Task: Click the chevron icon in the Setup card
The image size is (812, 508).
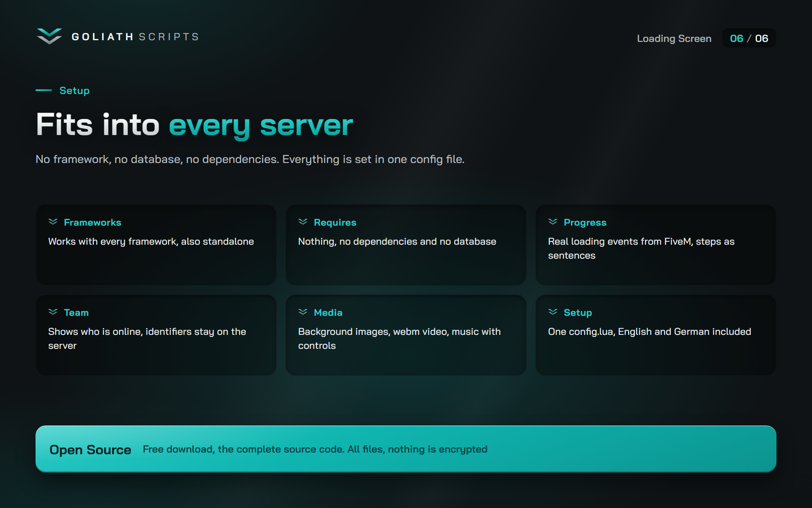Action: (553, 312)
